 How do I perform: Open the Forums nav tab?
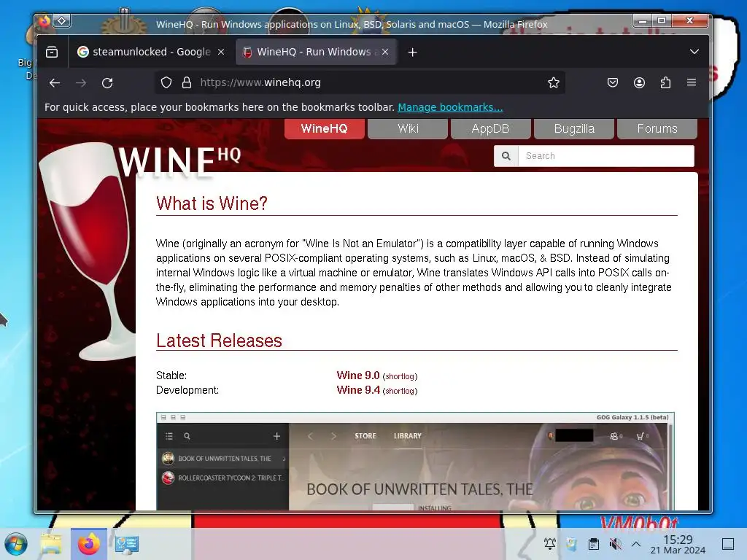click(657, 128)
